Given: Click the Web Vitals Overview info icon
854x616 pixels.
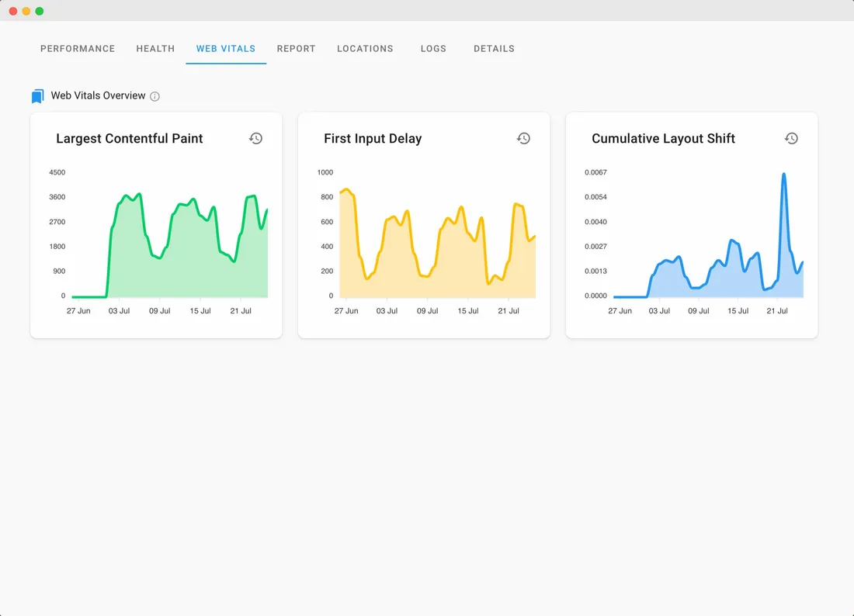Looking at the screenshot, I should (x=154, y=96).
